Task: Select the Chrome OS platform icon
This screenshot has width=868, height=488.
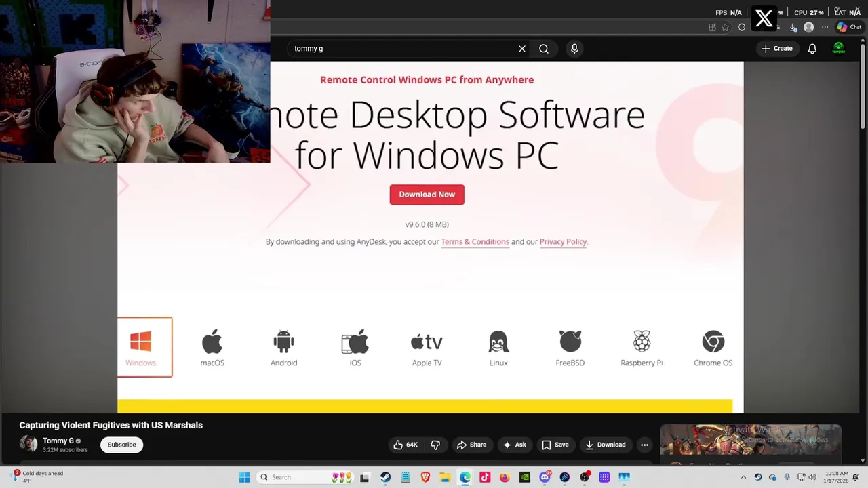Action: 713,348
